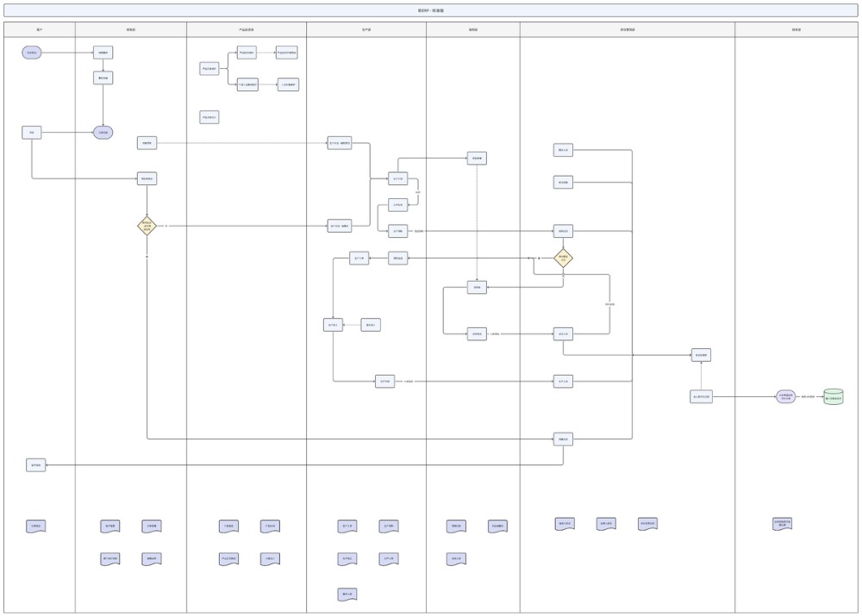
Task: Select the 生产部 swimlane header
Action: pos(366,29)
